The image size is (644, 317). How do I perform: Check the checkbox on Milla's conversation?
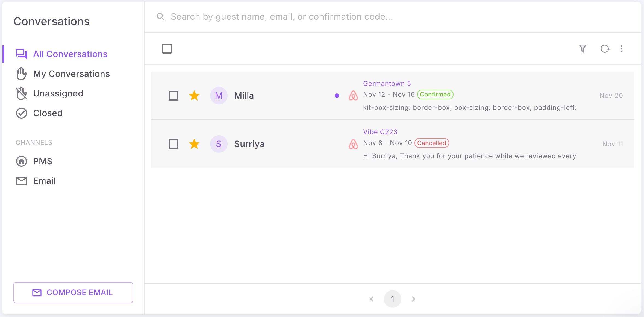point(174,96)
